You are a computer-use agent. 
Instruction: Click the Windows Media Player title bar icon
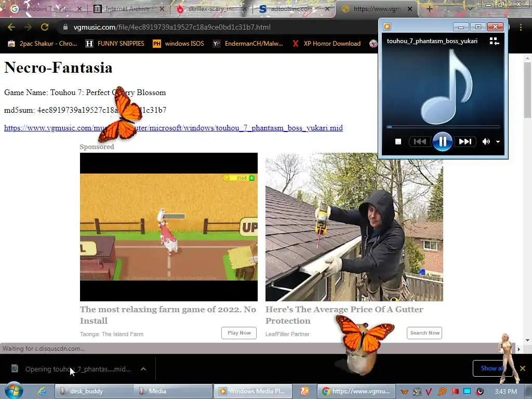[x=387, y=26]
